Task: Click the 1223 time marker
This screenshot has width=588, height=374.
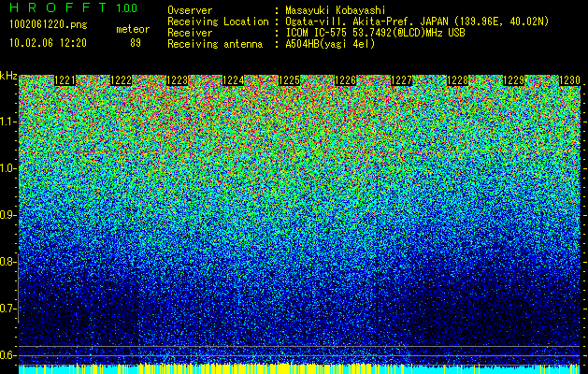Action: [x=177, y=80]
